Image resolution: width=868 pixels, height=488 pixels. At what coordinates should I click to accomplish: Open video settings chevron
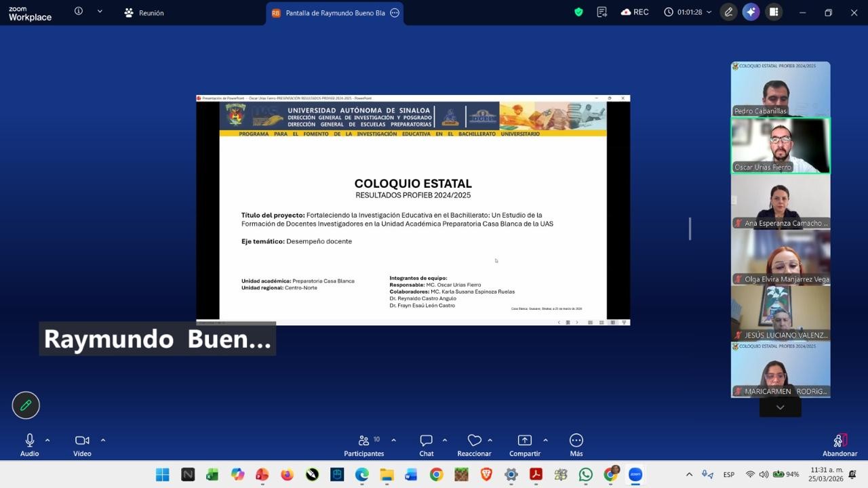[102, 439]
